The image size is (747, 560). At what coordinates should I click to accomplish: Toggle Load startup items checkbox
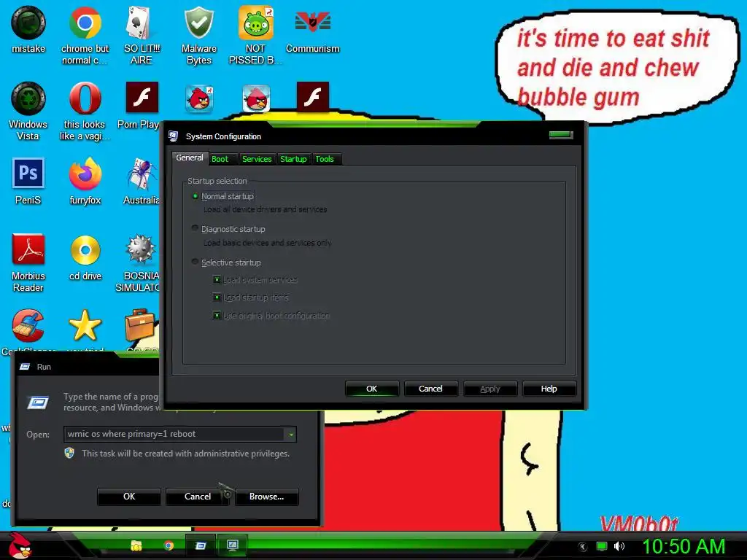click(217, 297)
